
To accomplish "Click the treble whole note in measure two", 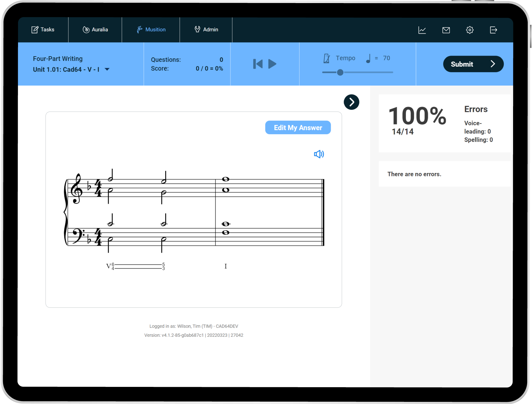I will (226, 179).
